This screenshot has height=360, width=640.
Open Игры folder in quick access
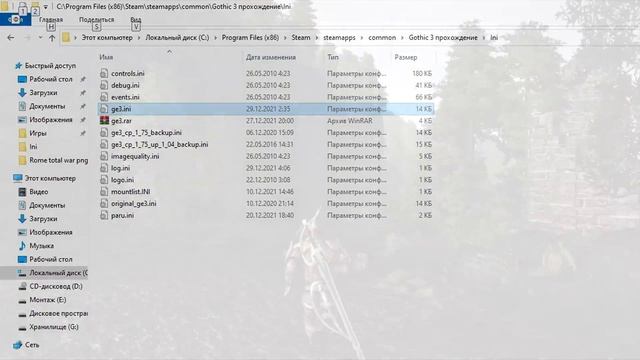coord(38,133)
